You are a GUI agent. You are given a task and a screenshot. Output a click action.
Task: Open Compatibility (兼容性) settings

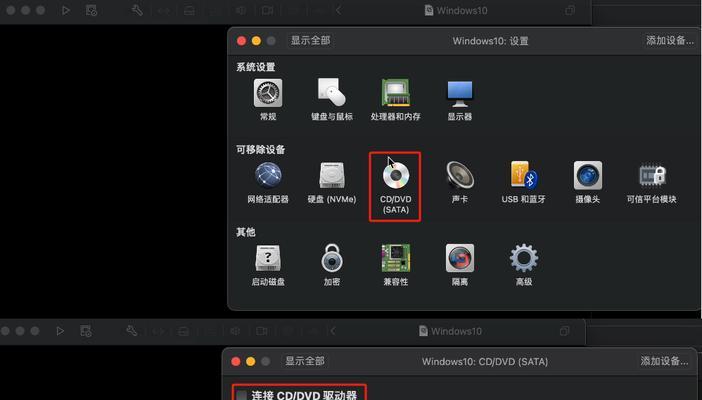pyautogui.click(x=396, y=258)
